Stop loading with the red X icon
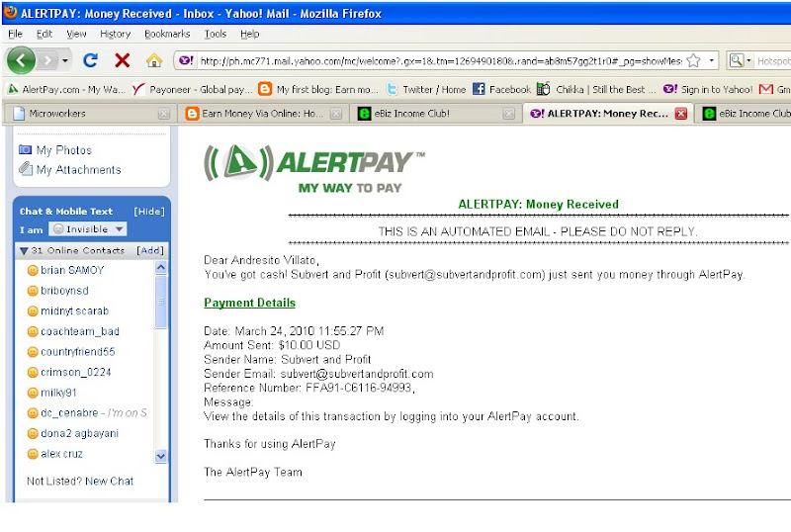The image size is (791, 532). [122, 60]
